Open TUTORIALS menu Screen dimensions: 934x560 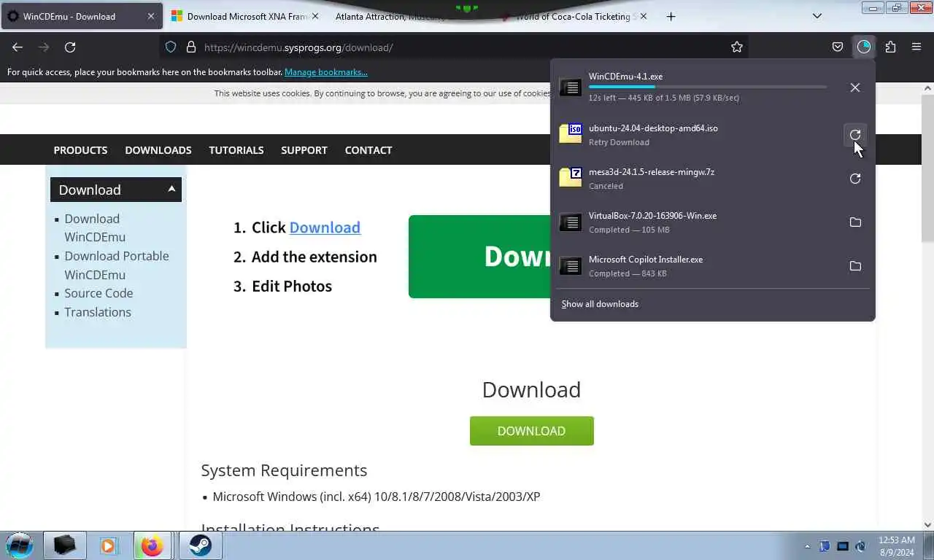coord(236,149)
